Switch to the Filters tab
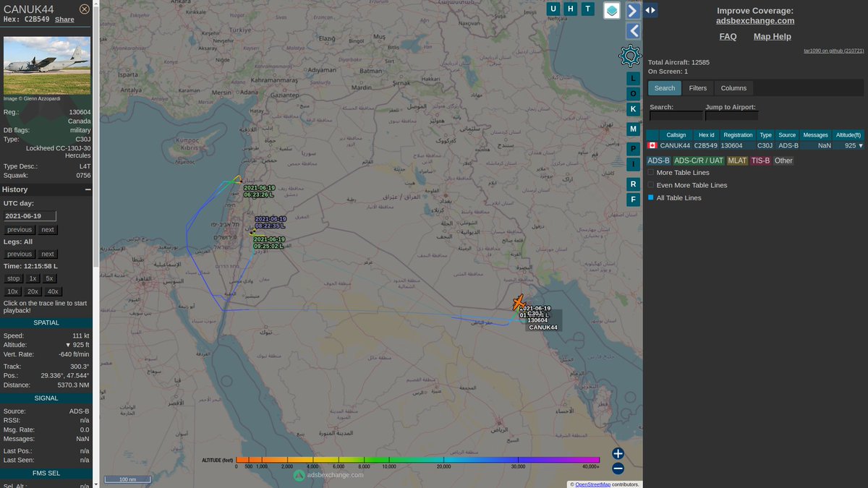This screenshot has height=488, width=868. click(698, 88)
